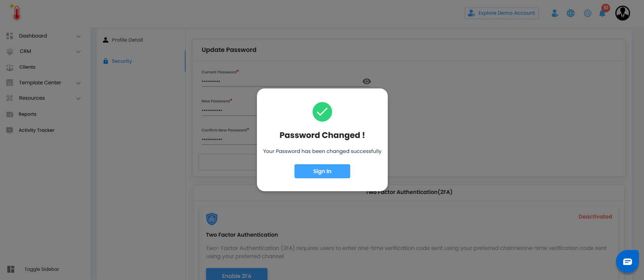This screenshot has height=280, width=644.
Task: Click the Current Password field
Action: click(280, 81)
